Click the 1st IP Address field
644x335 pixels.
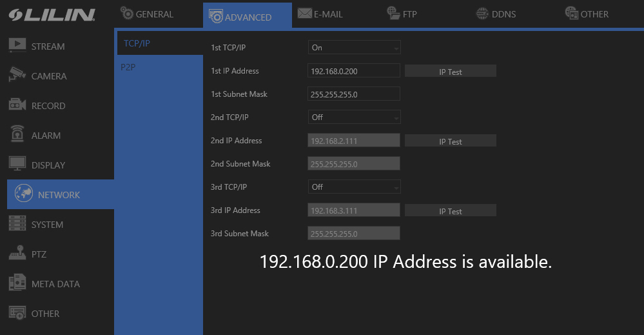click(x=354, y=71)
